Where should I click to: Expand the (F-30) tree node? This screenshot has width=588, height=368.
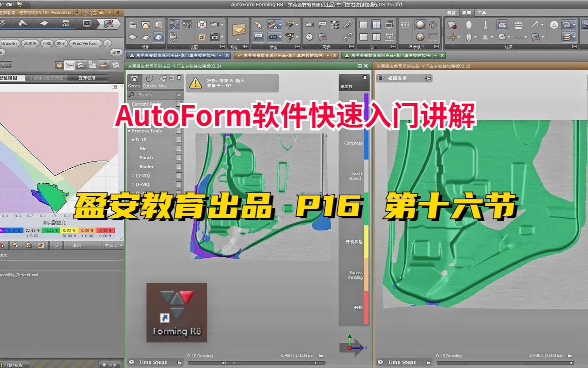coord(133,184)
